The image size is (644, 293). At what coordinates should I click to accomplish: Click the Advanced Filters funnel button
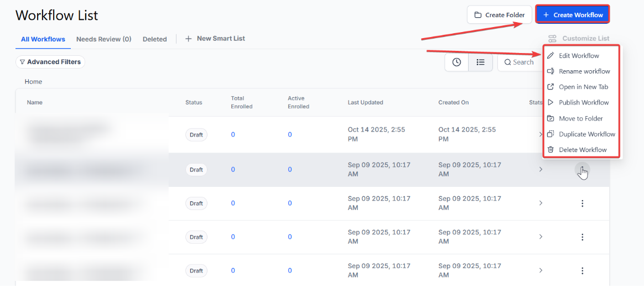50,62
